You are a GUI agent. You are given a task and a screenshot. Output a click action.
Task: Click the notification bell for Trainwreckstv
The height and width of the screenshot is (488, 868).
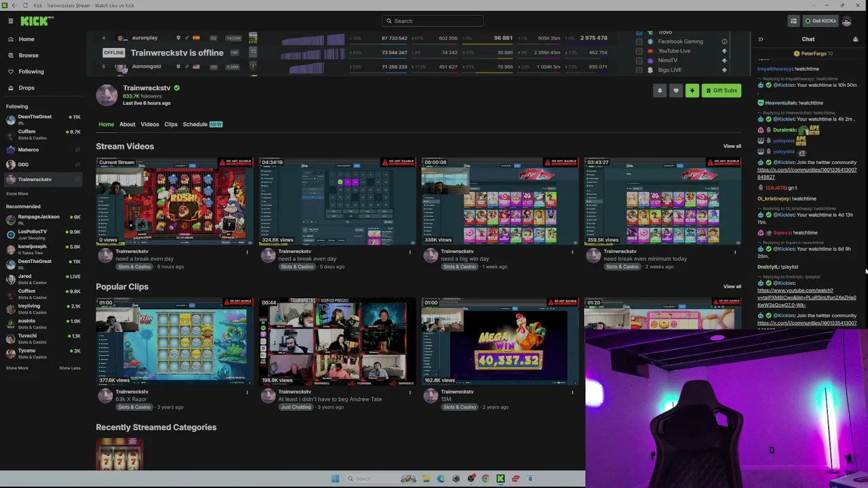(659, 91)
